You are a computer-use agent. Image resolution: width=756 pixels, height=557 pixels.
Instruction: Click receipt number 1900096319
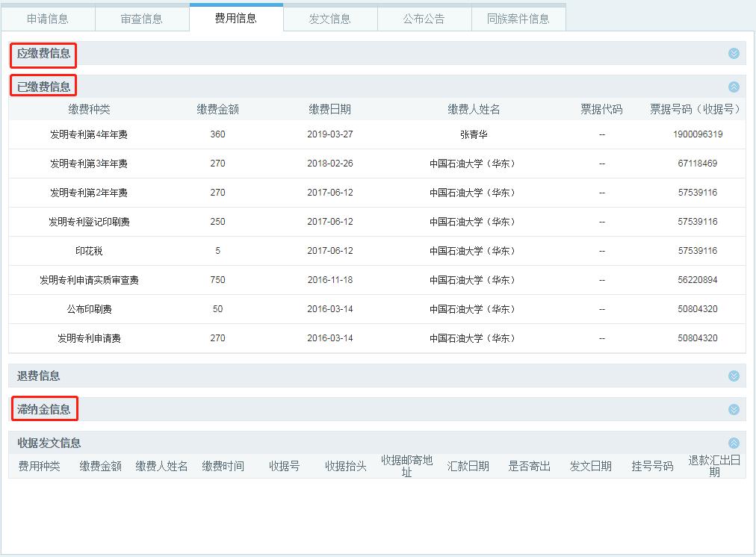pos(698,134)
